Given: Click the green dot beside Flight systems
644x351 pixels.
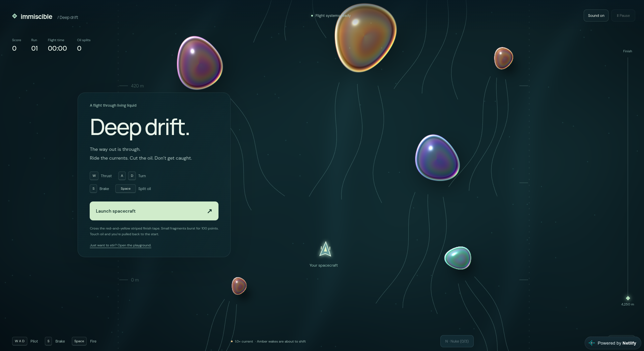Looking at the screenshot, I should point(312,16).
